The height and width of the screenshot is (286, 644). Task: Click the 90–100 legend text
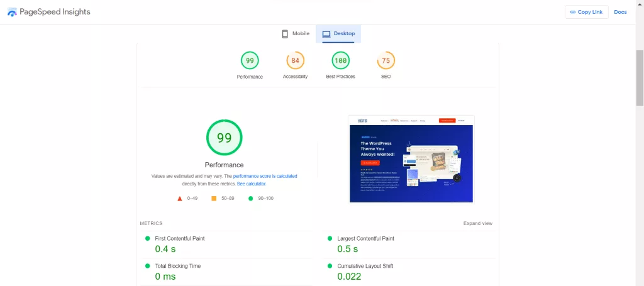[266, 199]
